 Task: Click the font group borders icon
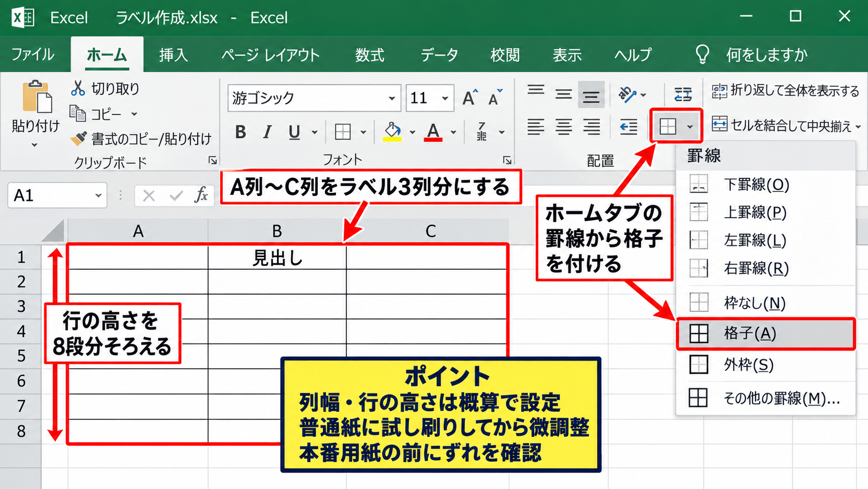[343, 132]
